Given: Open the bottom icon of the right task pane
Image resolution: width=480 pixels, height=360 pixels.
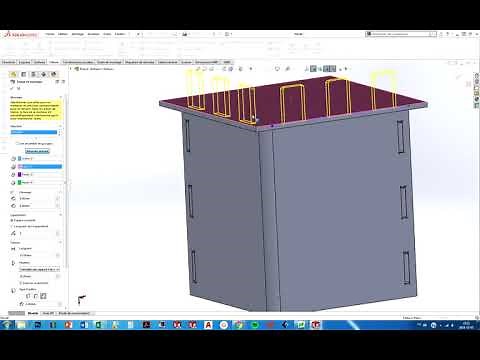Looking at the screenshot, I should point(476,105).
